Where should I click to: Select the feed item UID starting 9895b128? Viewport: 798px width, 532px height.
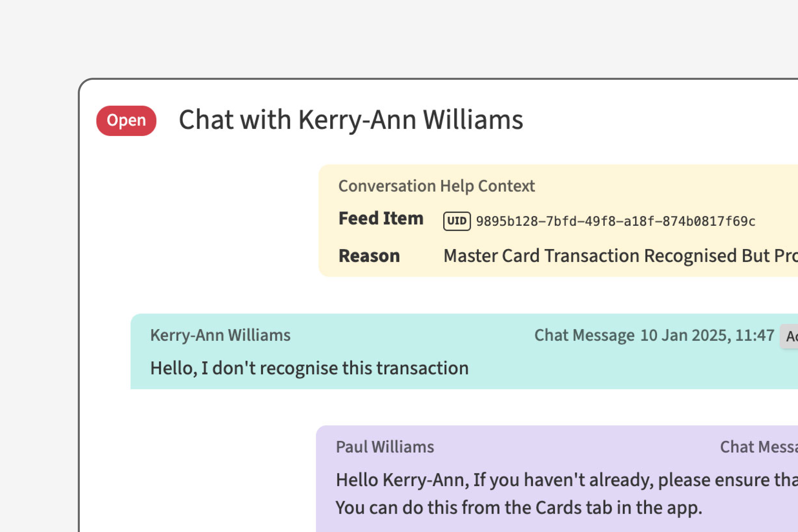tap(615, 221)
